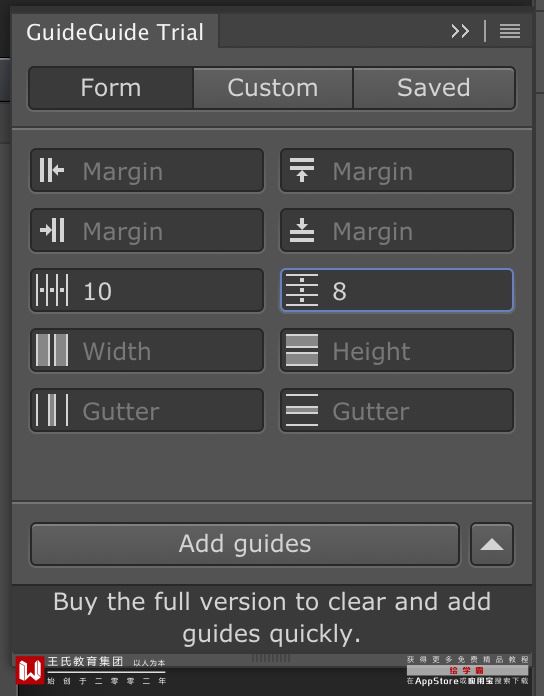Click the columns count icon
The image size is (544, 696).
tap(52, 290)
